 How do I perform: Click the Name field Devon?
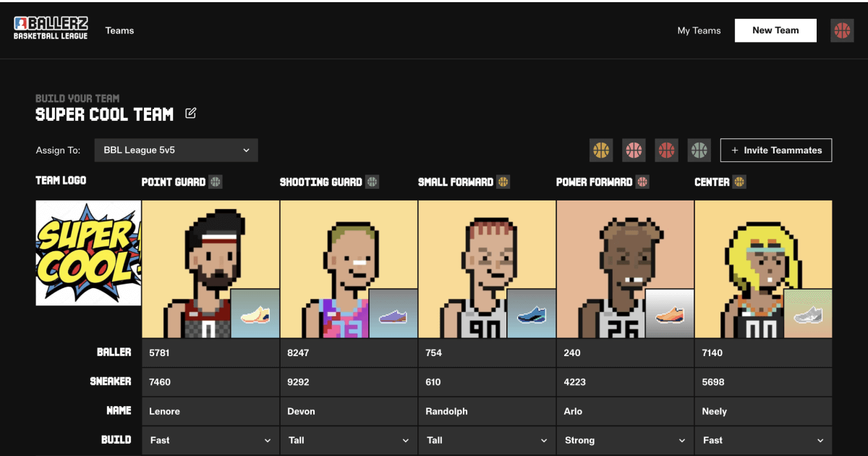click(349, 411)
